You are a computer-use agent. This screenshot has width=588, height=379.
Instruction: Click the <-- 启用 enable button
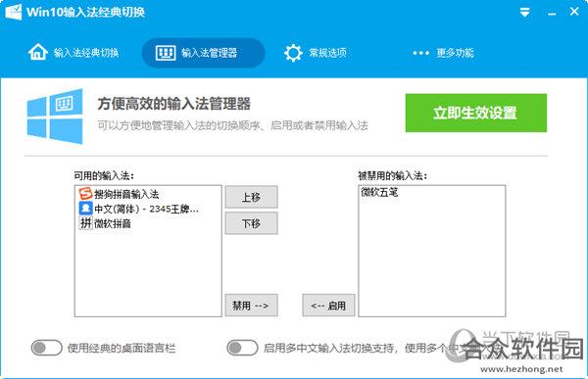pos(328,306)
